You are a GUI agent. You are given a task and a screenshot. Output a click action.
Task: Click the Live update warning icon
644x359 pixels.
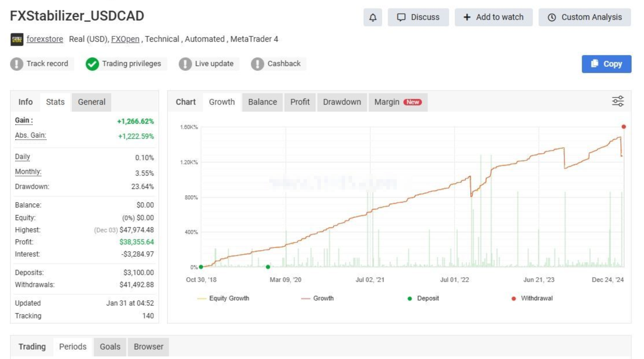(185, 64)
